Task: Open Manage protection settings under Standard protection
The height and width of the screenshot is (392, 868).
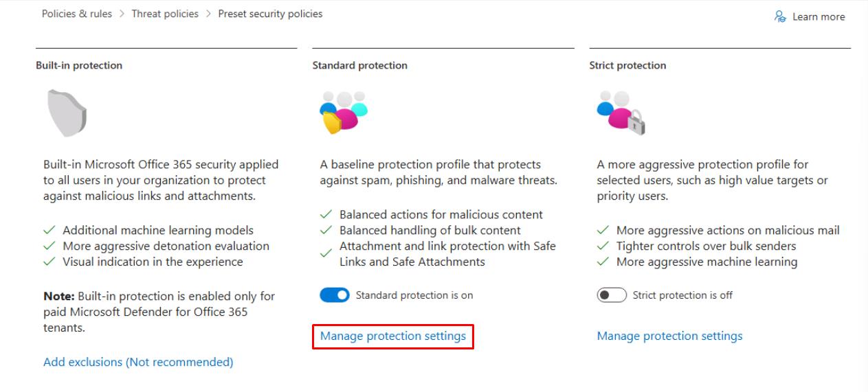Action: [393, 336]
